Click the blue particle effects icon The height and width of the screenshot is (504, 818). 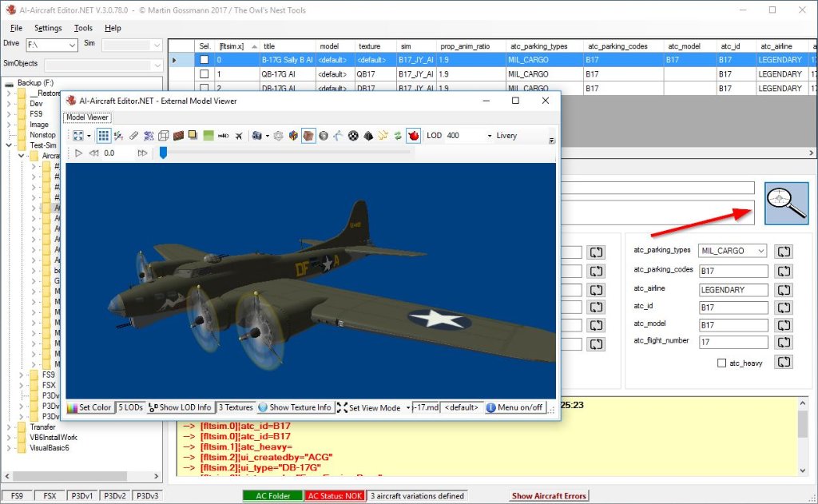pyautogui.click(x=149, y=136)
